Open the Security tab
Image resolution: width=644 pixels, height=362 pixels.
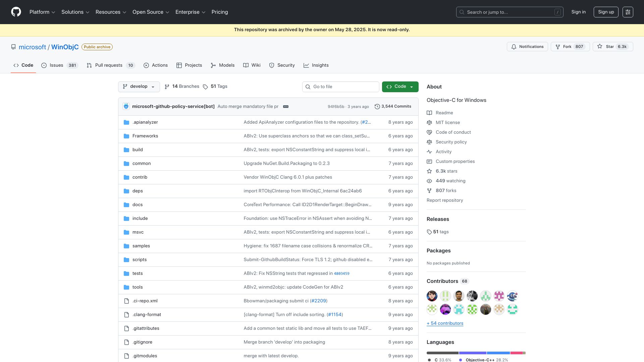(x=282, y=65)
